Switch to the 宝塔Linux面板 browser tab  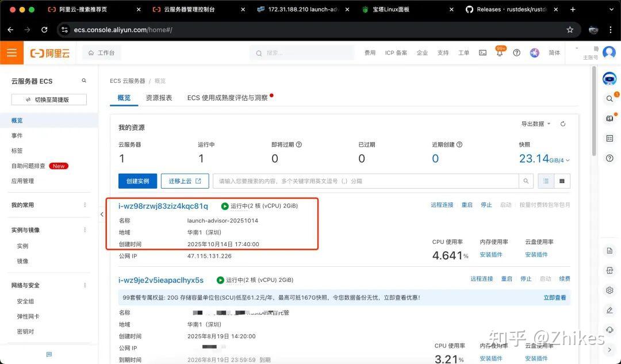pos(407,10)
